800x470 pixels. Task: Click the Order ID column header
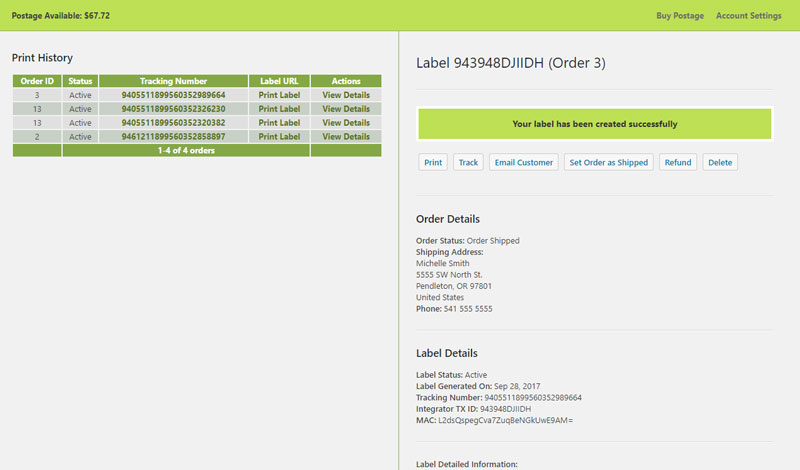(37, 81)
